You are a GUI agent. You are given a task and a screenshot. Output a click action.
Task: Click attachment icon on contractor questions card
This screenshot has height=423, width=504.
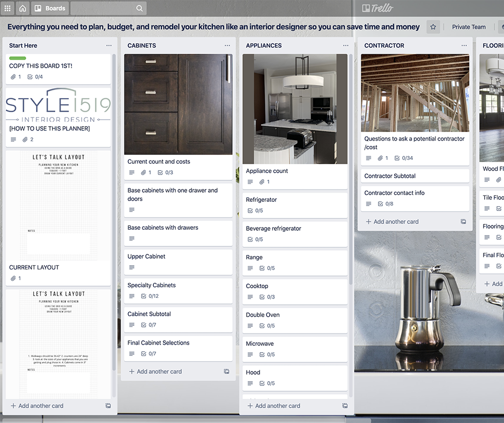click(380, 158)
